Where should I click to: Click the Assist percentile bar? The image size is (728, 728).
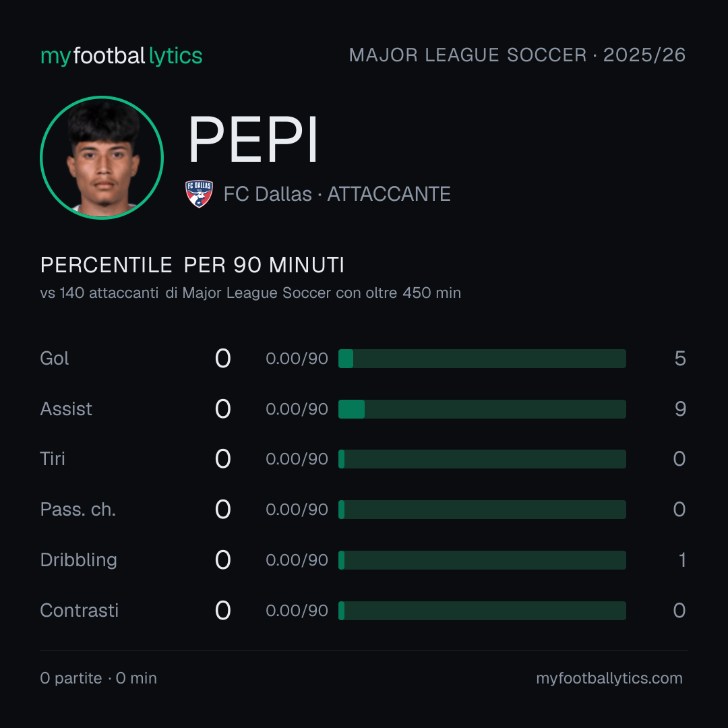click(x=482, y=409)
